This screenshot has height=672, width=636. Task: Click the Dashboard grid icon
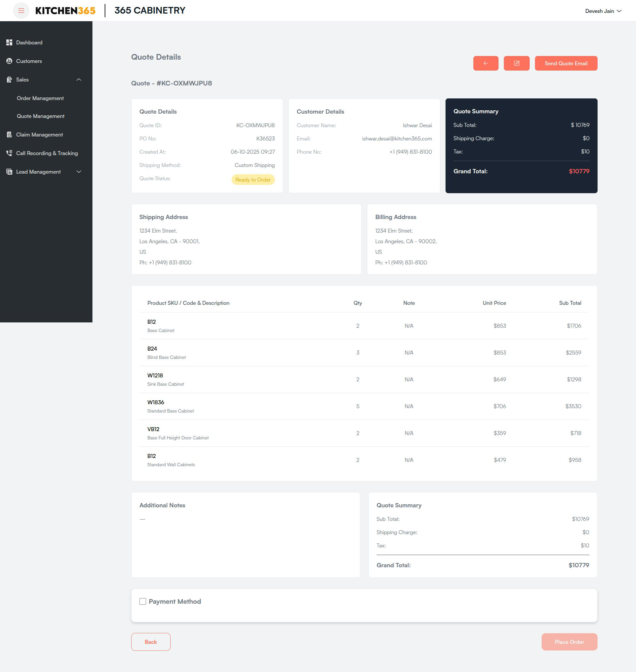(x=9, y=42)
